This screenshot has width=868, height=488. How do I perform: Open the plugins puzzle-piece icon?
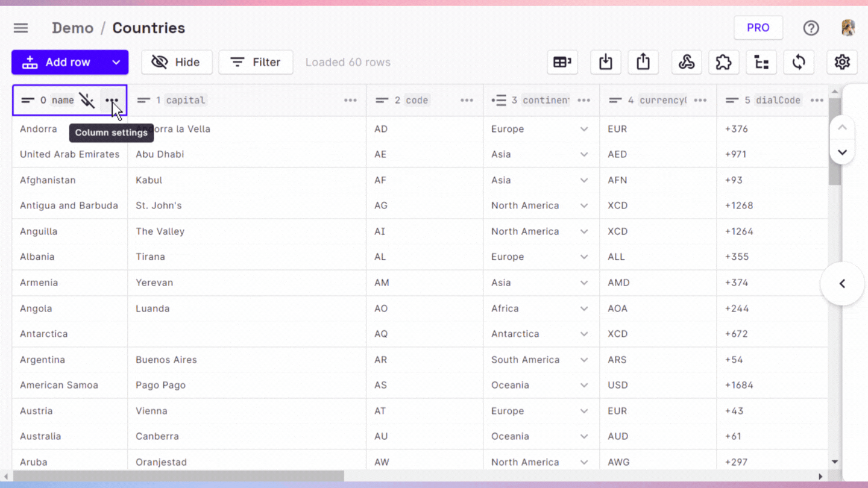723,62
